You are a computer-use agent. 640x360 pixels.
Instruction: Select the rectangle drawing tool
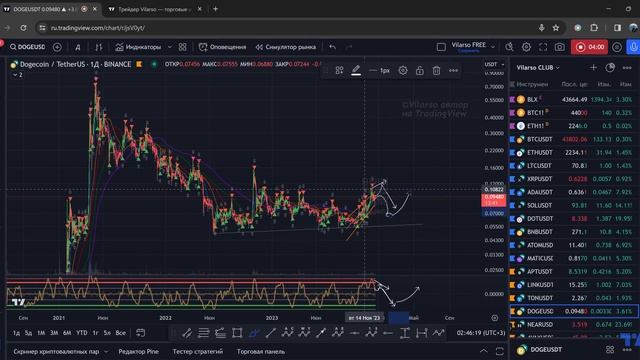237,333
